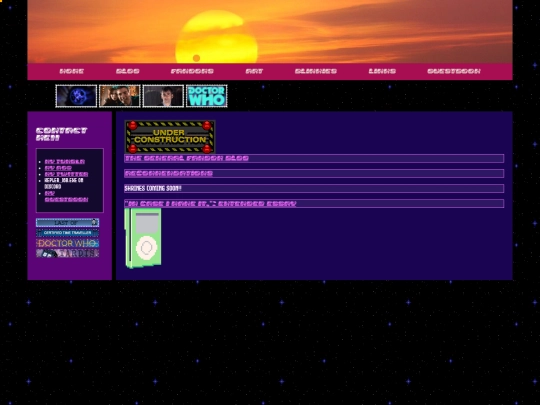This screenshot has height=405, width=540.
Task: Click the green iPod pixel icon
Action: (143, 238)
